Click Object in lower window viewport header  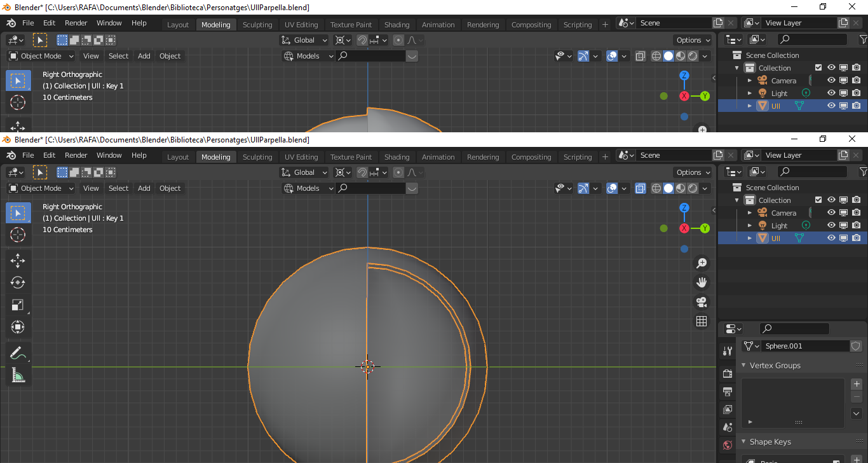click(170, 188)
